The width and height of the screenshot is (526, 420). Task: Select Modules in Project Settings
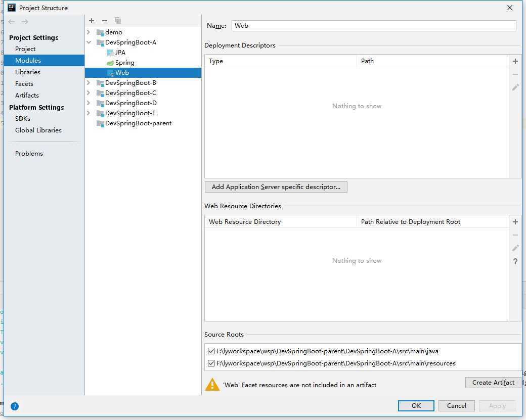pyautogui.click(x=45, y=60)
